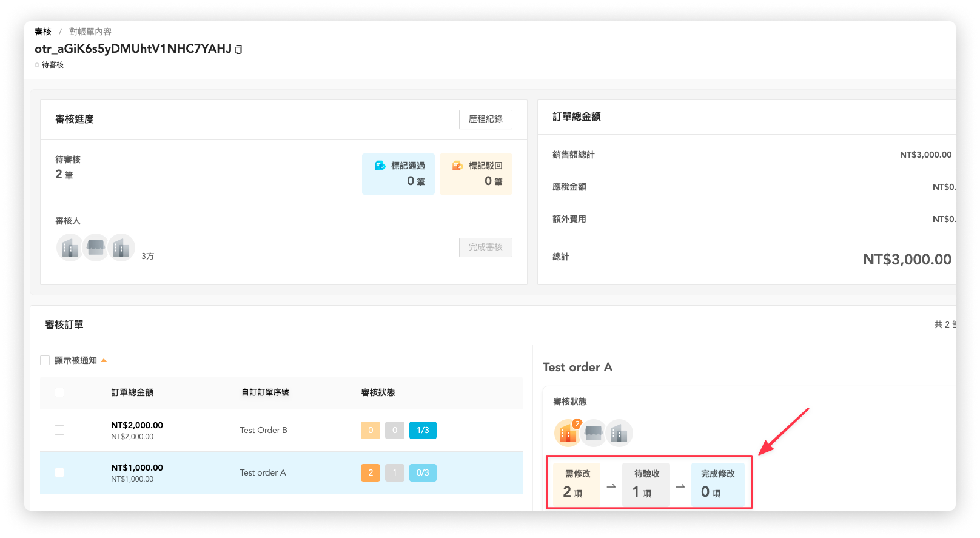The width and height of the screenshot is (980, 538).
Task: Click blue 1/3 badge in Test Order B row
Action: pos(423,430)
